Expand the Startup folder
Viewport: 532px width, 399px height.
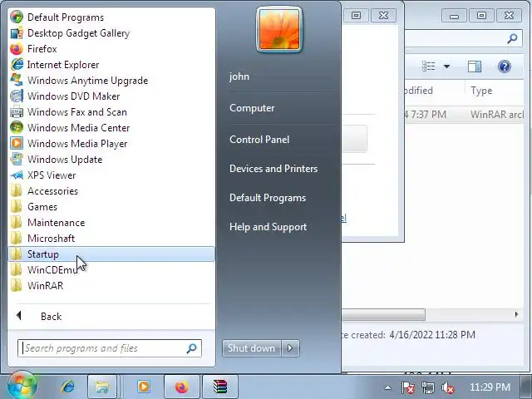click(x=111, y=254)
